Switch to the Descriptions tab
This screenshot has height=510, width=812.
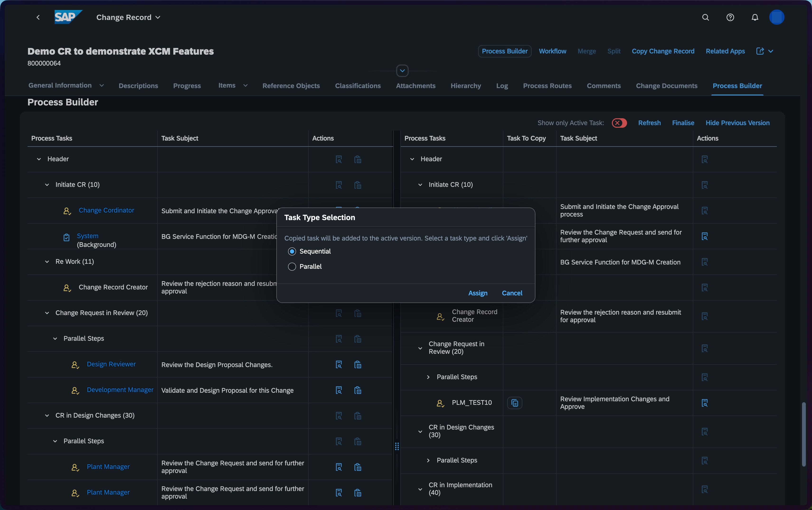[138, 86]
